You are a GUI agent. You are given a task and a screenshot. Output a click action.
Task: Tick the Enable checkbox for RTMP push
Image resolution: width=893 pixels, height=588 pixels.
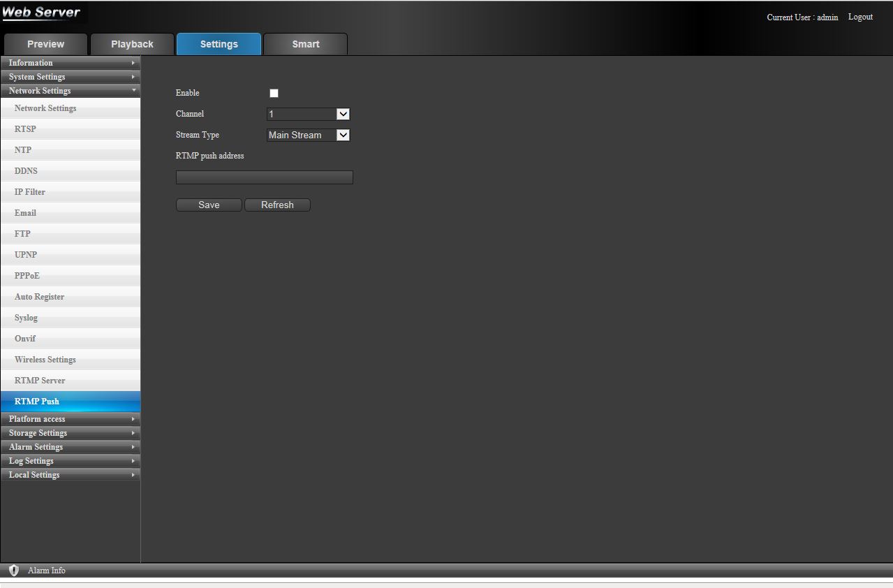tap(274, 94)
